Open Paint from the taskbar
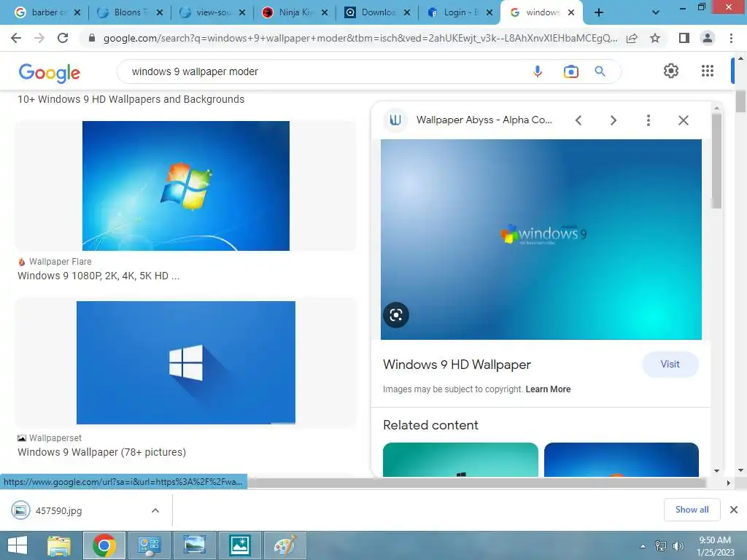The height and width of the screenshot is (560, 747). 285,545
